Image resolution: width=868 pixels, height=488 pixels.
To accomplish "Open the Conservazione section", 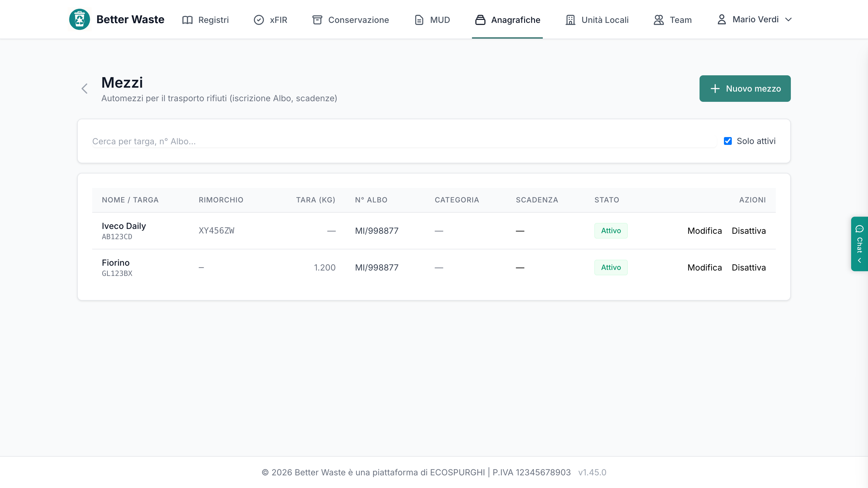I will 351,20.
